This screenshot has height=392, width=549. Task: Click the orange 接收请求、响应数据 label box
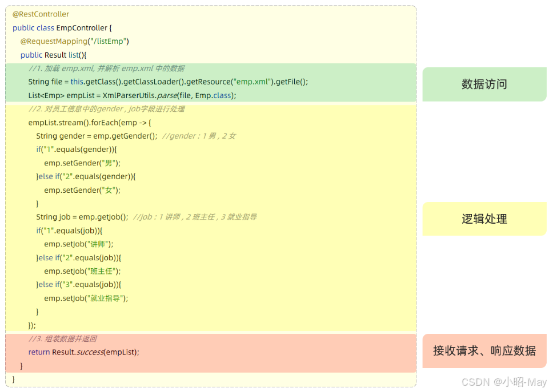[x=484, y=351]
